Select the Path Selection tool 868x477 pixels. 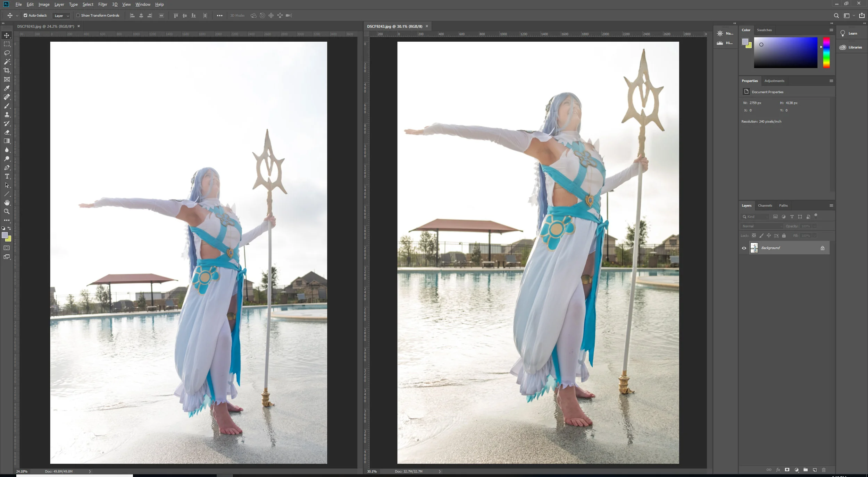tap(7, 185)
